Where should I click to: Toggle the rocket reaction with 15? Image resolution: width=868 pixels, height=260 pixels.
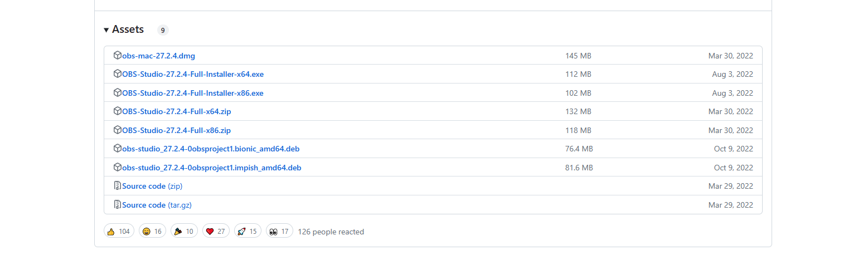[247, 231]
